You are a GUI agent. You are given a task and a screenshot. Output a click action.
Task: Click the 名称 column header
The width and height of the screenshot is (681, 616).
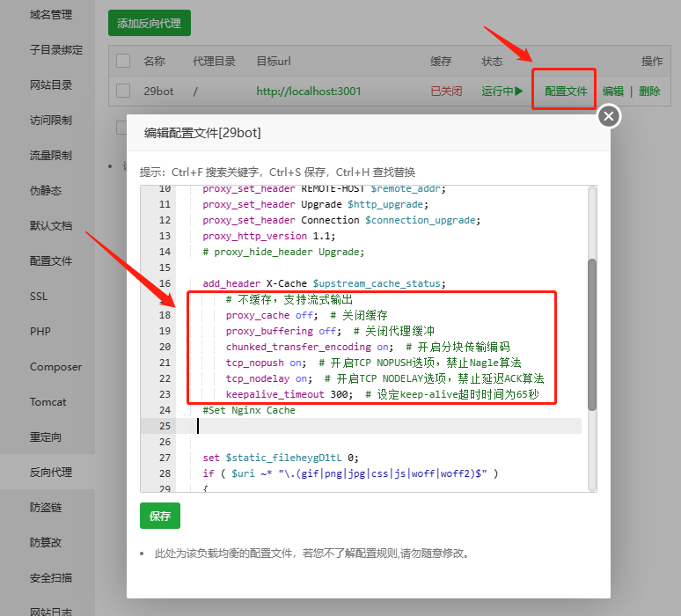(x=154, y=62)
